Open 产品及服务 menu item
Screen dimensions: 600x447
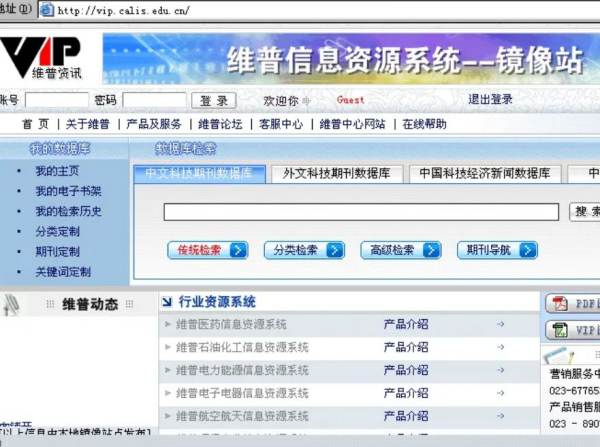click(154, 124)
